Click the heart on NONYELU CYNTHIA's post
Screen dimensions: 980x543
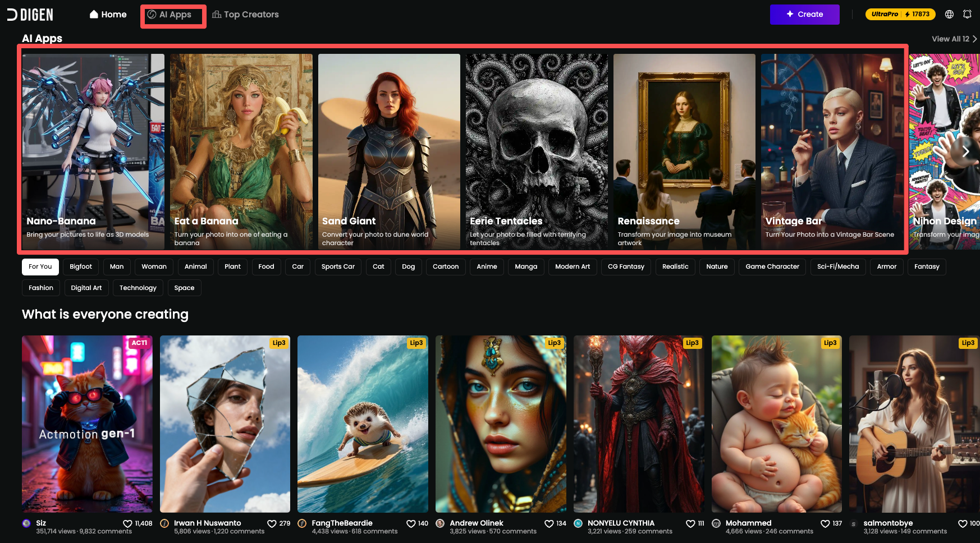coord(690,523)
